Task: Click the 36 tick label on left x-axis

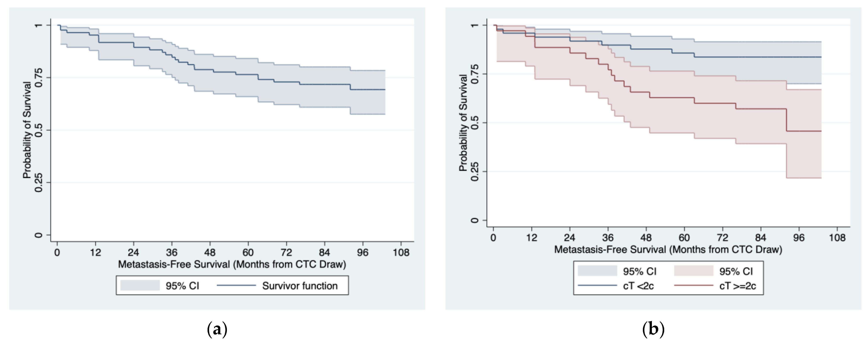Action: (x=171, y=253)
